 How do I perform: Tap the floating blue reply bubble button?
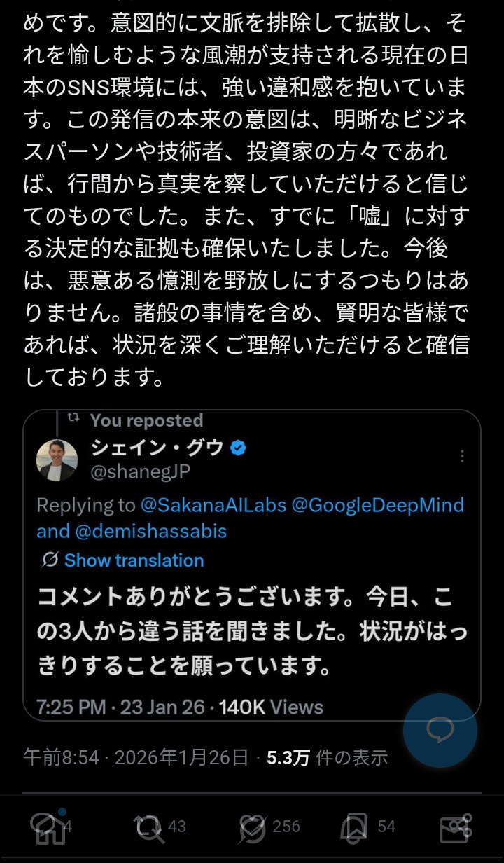(440, 731)
